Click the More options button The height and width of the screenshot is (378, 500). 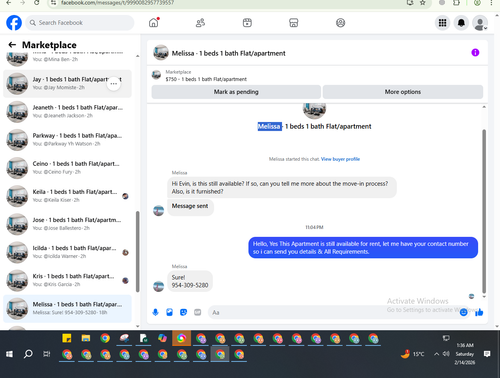pyautogui.click(x=403, y=92)
